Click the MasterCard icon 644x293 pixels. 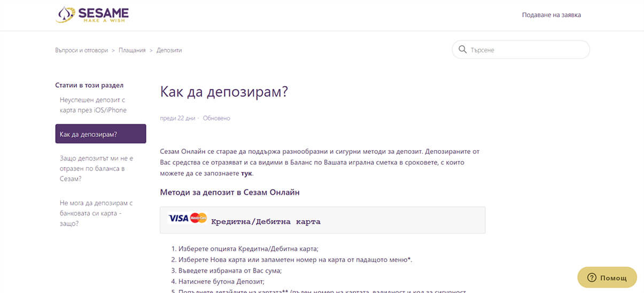(x=198, y=218)
